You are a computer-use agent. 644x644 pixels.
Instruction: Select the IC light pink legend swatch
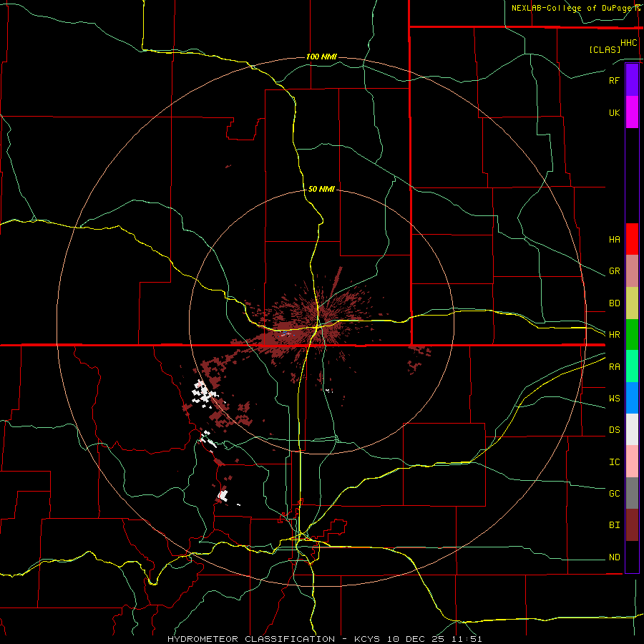pyautogui.click(x=632, y=462)
